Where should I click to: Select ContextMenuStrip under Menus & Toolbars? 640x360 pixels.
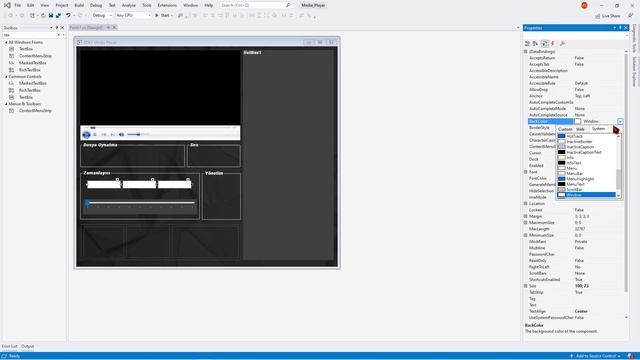coord(35,111)
